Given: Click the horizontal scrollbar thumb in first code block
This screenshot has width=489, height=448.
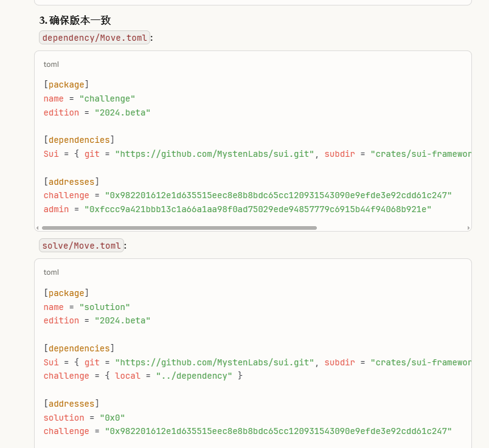Looking at the screenshot, I should point(179,228).
